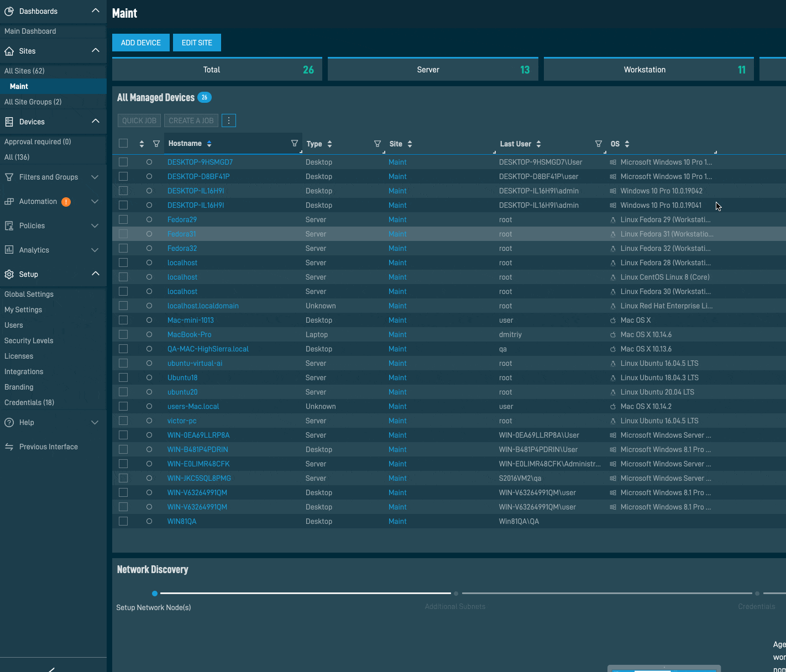Tick the checkbox for DESKTOP-9HSMGD7 row

point(123,162)
